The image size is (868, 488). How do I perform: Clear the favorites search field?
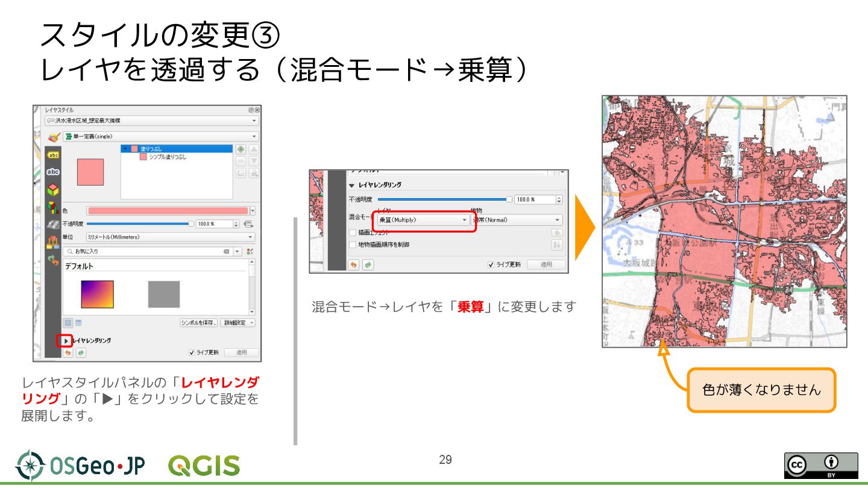[226, 251]
